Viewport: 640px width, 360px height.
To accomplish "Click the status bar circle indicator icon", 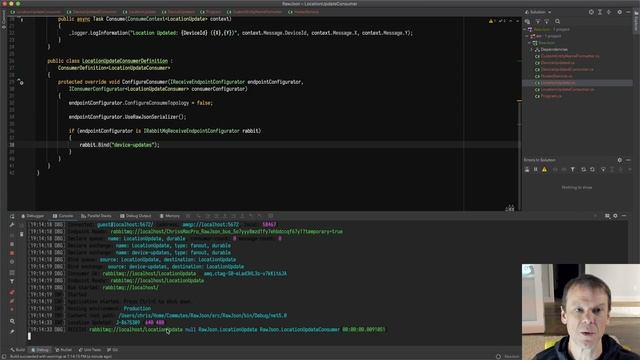I will tap(498, 356).
